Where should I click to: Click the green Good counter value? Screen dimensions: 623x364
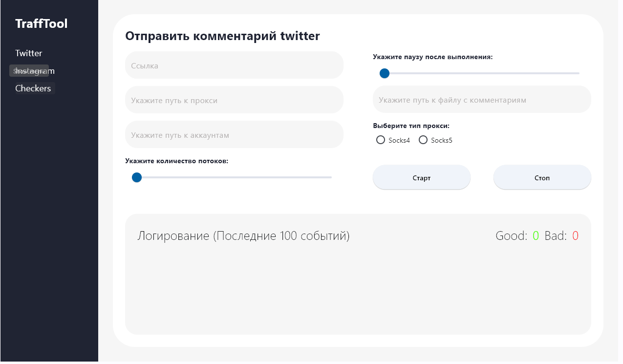pyautogui.click(x=536, y=236)
